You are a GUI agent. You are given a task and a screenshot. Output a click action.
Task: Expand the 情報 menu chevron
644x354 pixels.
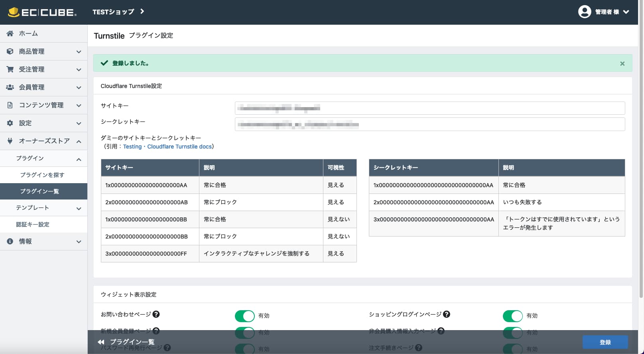point(79,242)
